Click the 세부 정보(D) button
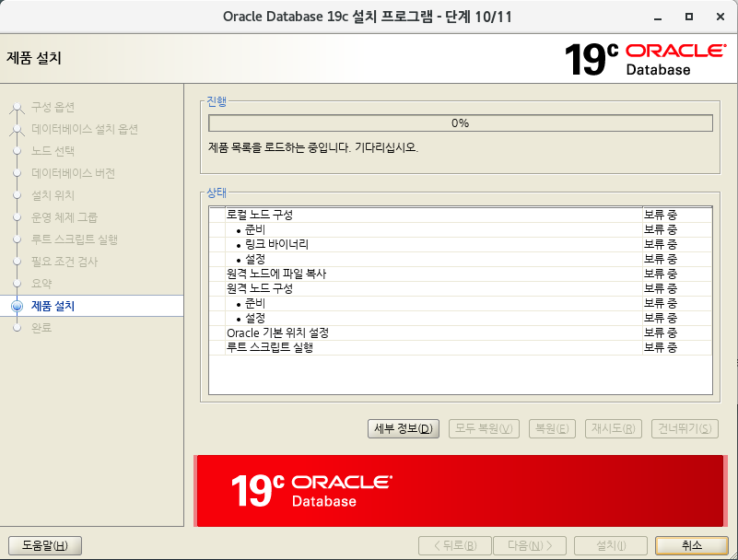Viewport: 738px width, 560px height. coord(404,428)
